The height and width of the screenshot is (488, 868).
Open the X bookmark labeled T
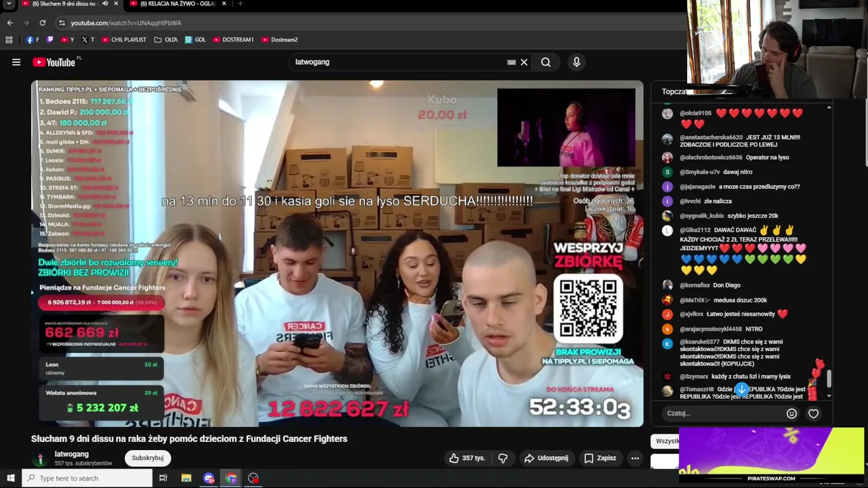tap(87, 40)
